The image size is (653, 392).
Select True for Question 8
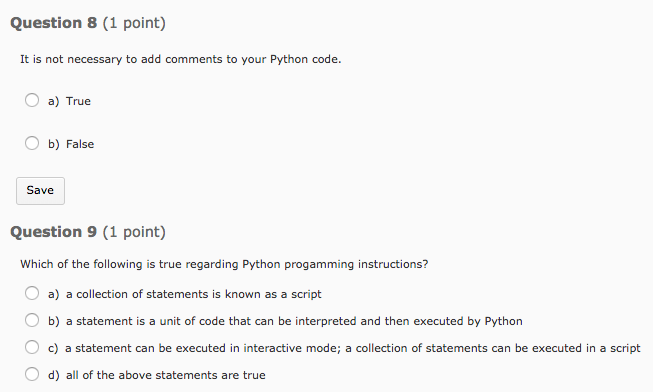(x=32, y=100)
